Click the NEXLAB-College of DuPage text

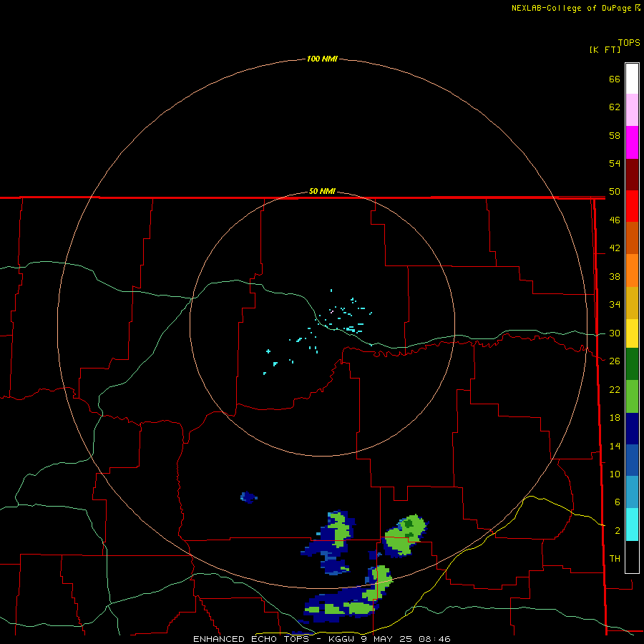(571, 8)
